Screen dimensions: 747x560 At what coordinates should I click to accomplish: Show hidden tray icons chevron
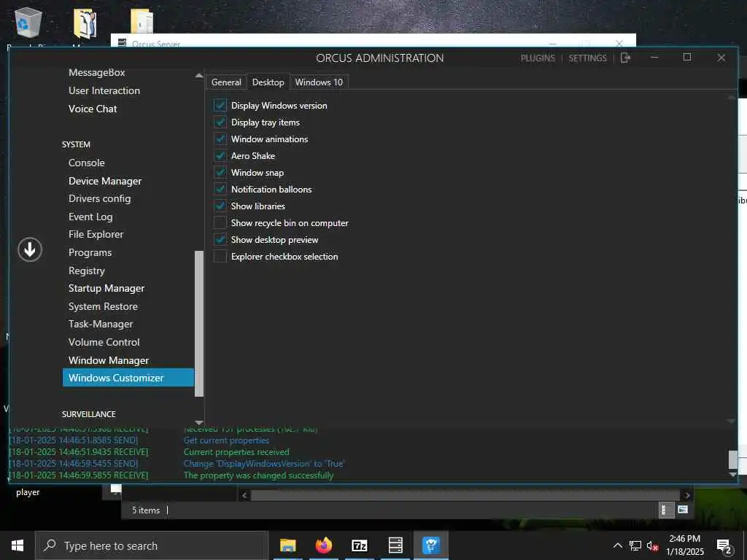pos(617,545)
